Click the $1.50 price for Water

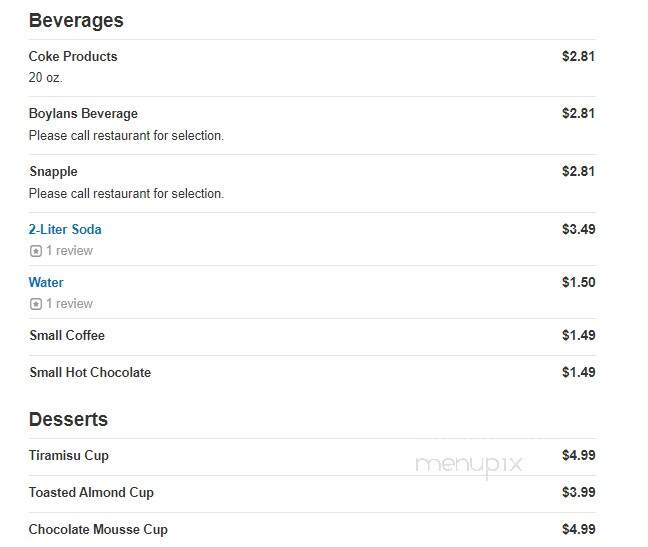(579, 282)
